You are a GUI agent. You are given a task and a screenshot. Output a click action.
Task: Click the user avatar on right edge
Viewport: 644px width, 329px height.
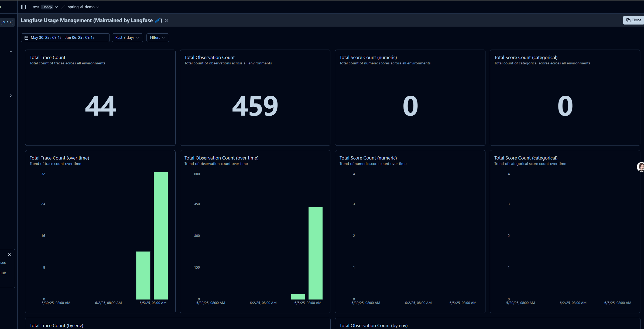pos(641,167)
